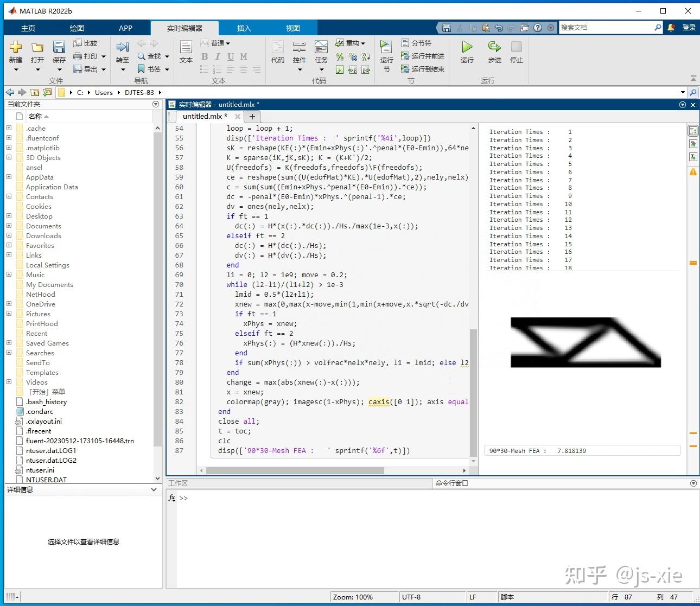This screenshot has width=700, height=606.
Task: Open the 插入 (Insert) ribbon tab
Action: pos(244,28)
